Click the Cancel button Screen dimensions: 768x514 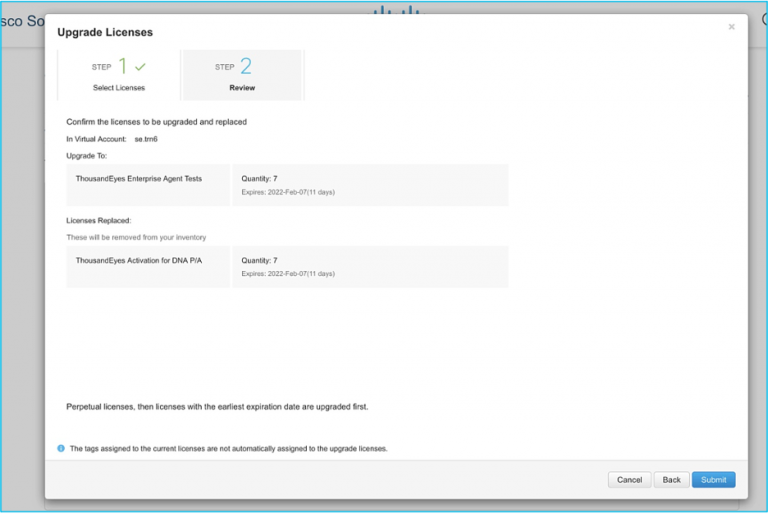(629, 480)
